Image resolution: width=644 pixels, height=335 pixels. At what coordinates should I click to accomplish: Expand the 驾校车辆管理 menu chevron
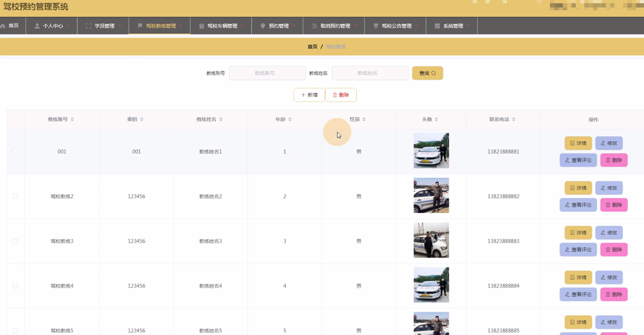coord(242,26)
